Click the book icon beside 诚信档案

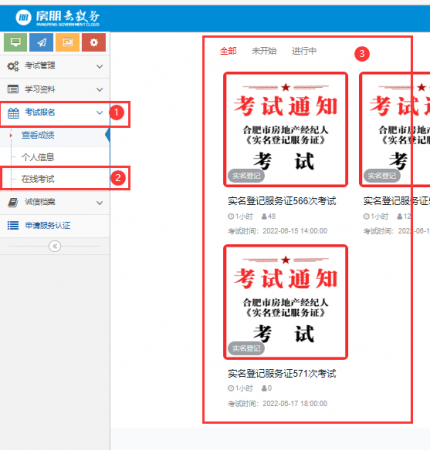13,202
